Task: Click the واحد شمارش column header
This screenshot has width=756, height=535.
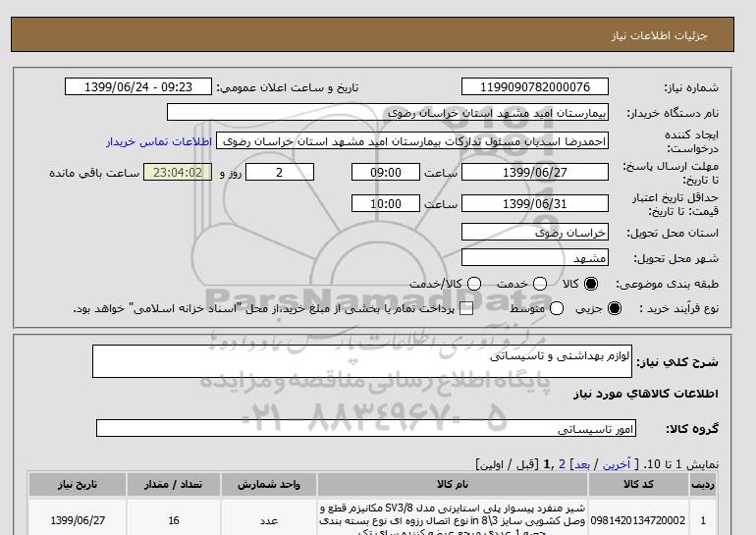Action: [x=269, y=484]
